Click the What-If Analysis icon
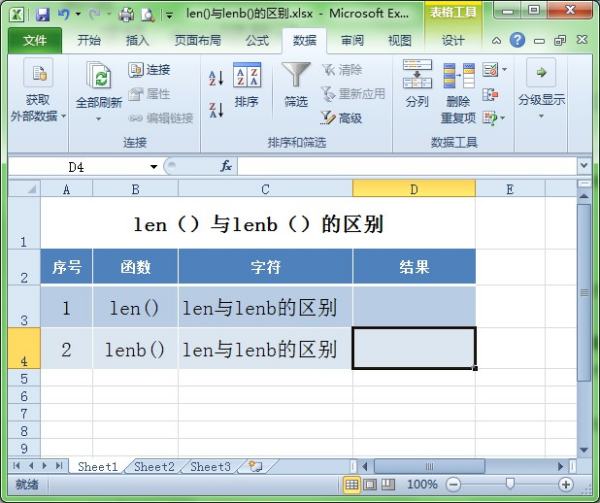 click(490, 118)
